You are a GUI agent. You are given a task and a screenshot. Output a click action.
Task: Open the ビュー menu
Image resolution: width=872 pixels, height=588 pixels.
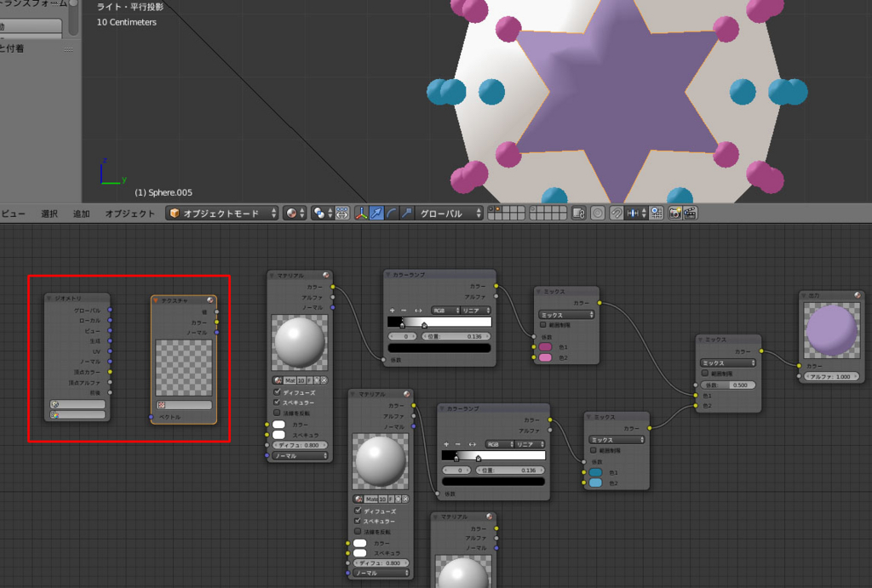tap(14, 214)
